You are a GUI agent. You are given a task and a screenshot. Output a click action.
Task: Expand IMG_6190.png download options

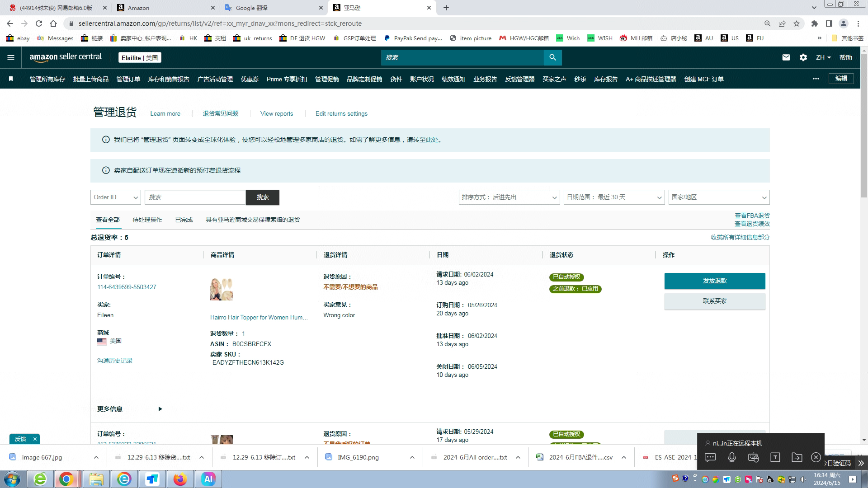click(x=412, y=457)
